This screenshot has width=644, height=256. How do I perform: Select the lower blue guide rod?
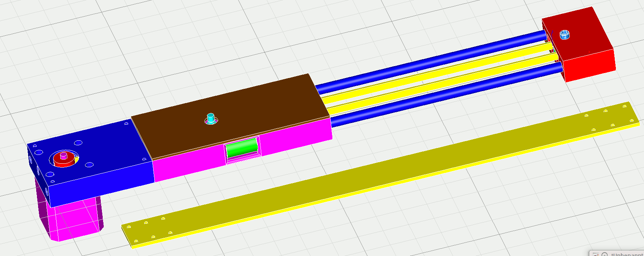[x=446, y=94]
